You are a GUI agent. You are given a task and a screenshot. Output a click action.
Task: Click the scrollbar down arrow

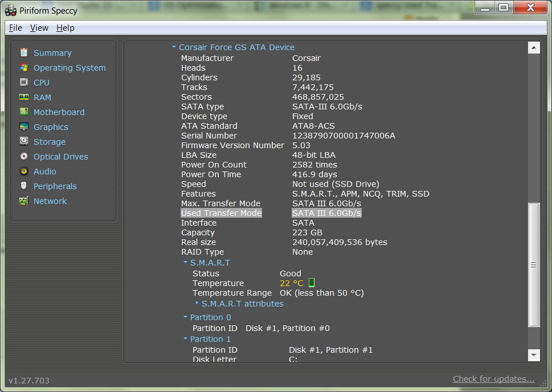click(x=534, y=356)
